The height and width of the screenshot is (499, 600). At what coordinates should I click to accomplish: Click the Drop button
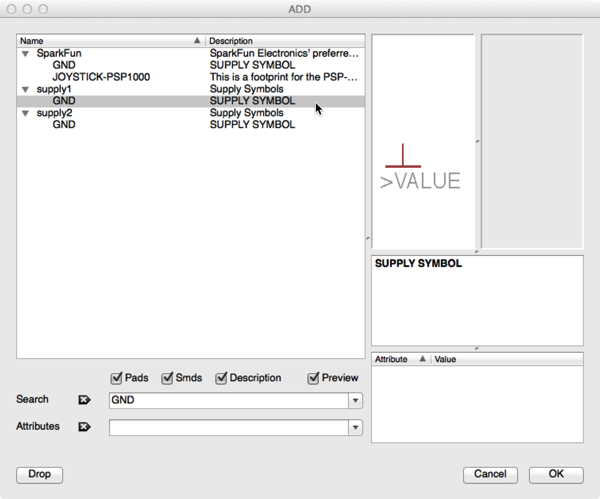pyautogui.click(x=39, y=475)
